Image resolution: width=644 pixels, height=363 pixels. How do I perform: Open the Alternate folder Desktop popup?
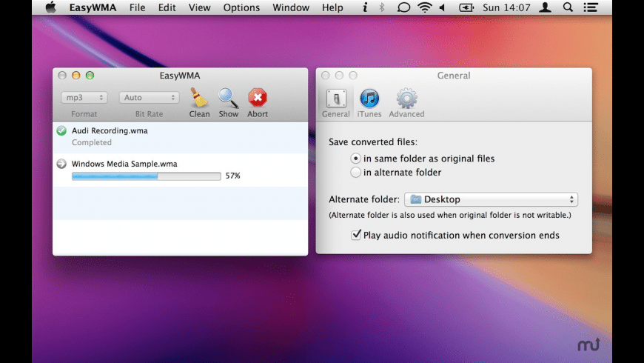coord(492,199)
